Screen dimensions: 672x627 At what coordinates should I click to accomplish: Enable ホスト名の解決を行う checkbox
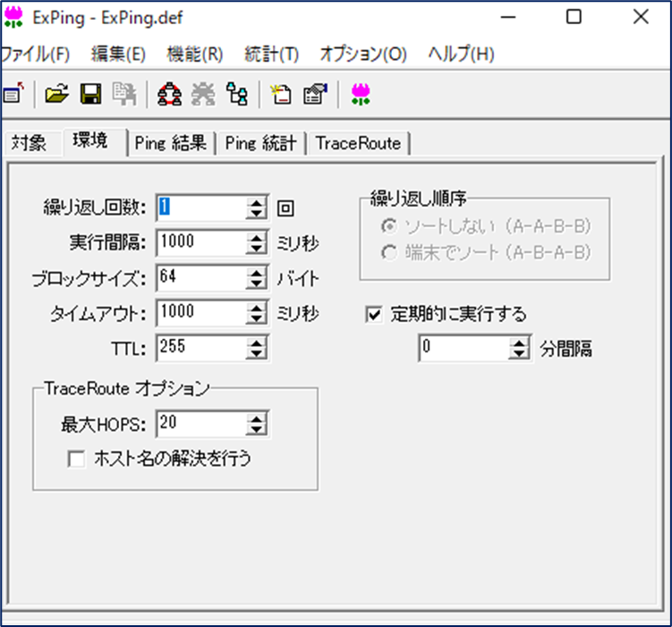click(x=76, y=459)
